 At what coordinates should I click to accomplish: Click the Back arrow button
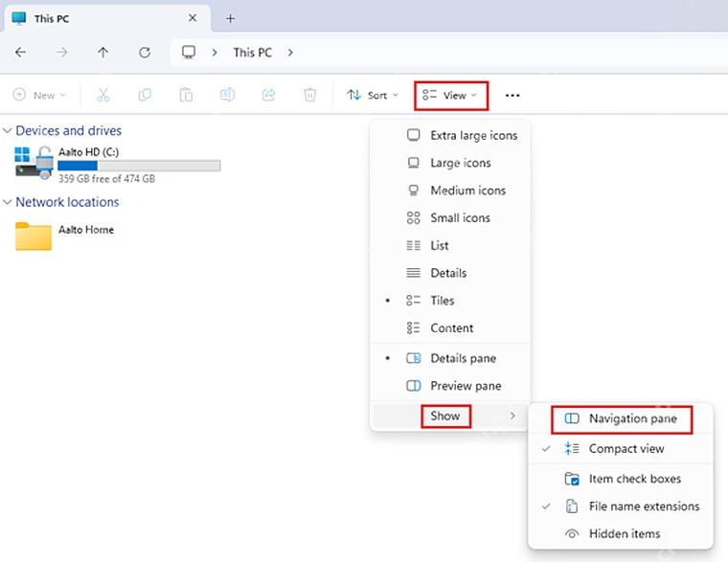click(20, 53)
